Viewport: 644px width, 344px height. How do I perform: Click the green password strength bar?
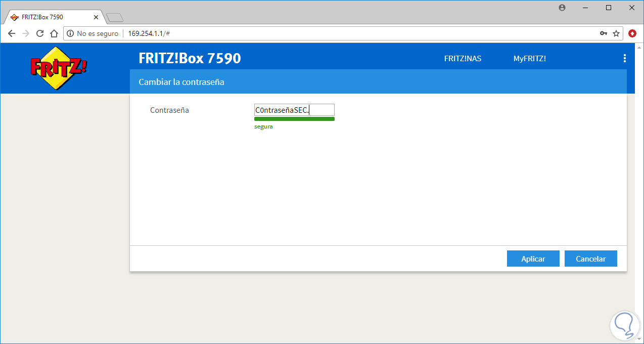294,119
